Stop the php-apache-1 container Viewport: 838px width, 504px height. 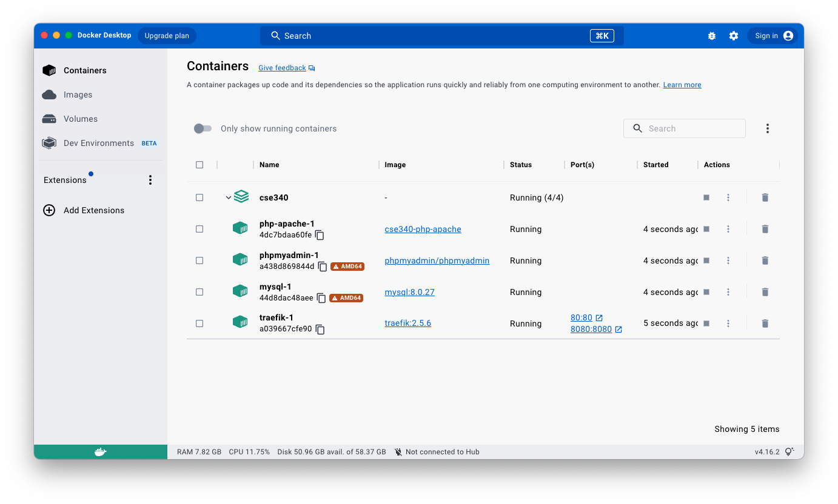pyautogui.click(x=706, y=229)
